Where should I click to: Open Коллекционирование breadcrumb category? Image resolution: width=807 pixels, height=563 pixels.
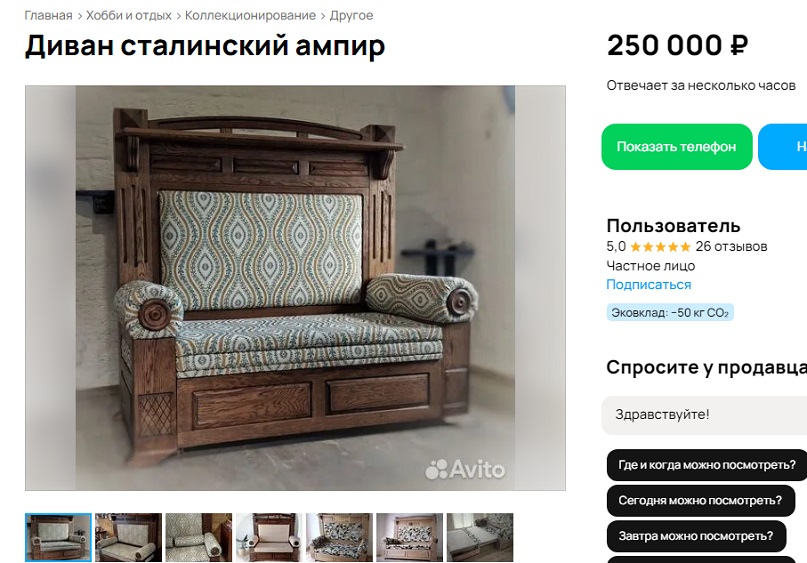pyautogui.click(x=250, y=15)
